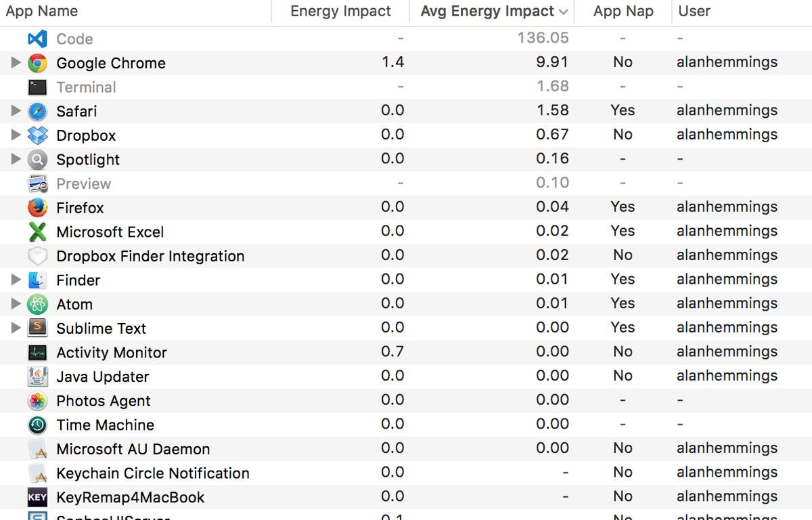Click the Photos Agent icon

coord(37,401)
